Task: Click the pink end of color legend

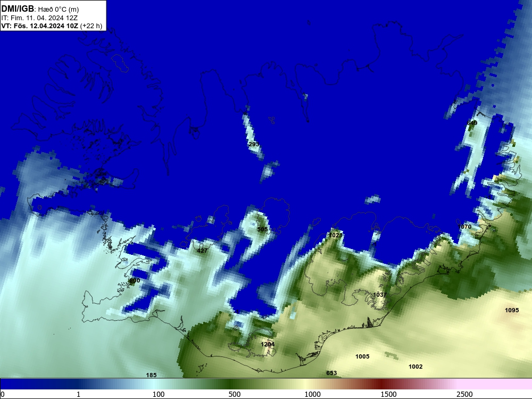Action: 495,384
